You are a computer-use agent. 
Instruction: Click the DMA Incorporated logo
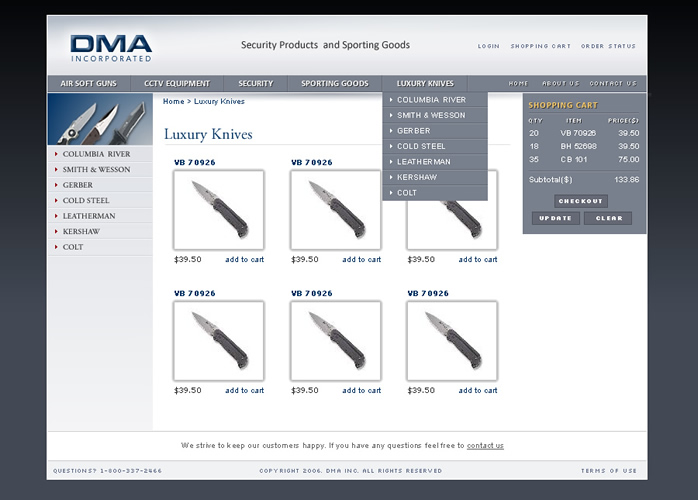[x=110, y=47]
